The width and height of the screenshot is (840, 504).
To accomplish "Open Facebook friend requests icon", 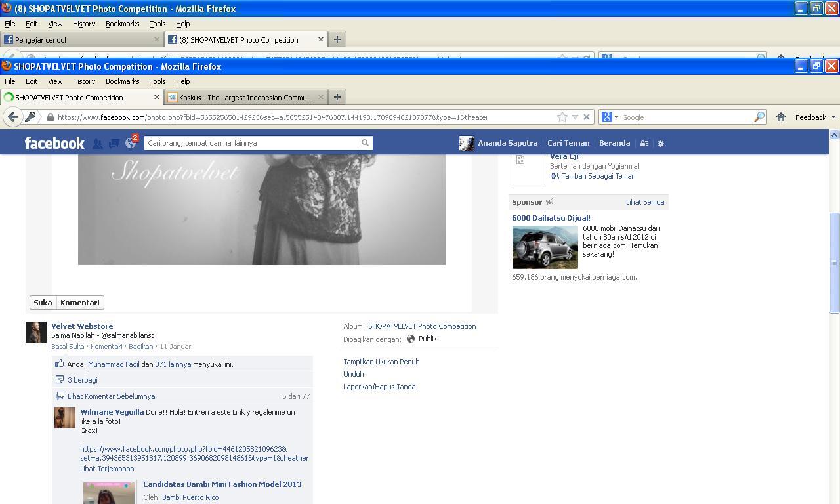I will pos(97,143).
